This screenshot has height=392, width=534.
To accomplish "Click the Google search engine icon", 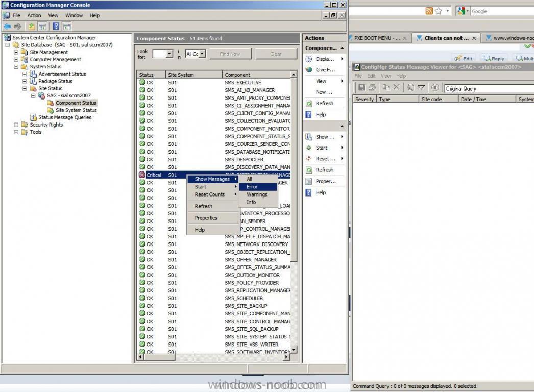I will pos(462,11).
